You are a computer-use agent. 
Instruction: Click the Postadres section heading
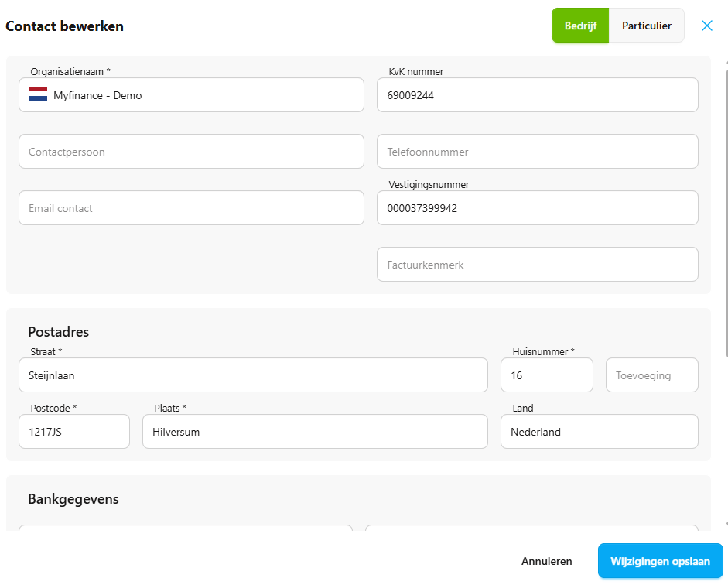(59, 332)
